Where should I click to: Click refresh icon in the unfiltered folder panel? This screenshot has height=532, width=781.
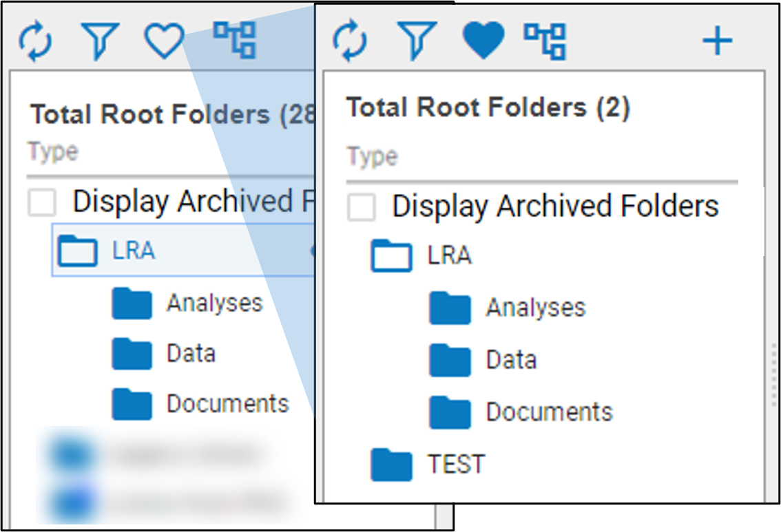(35, 41)
